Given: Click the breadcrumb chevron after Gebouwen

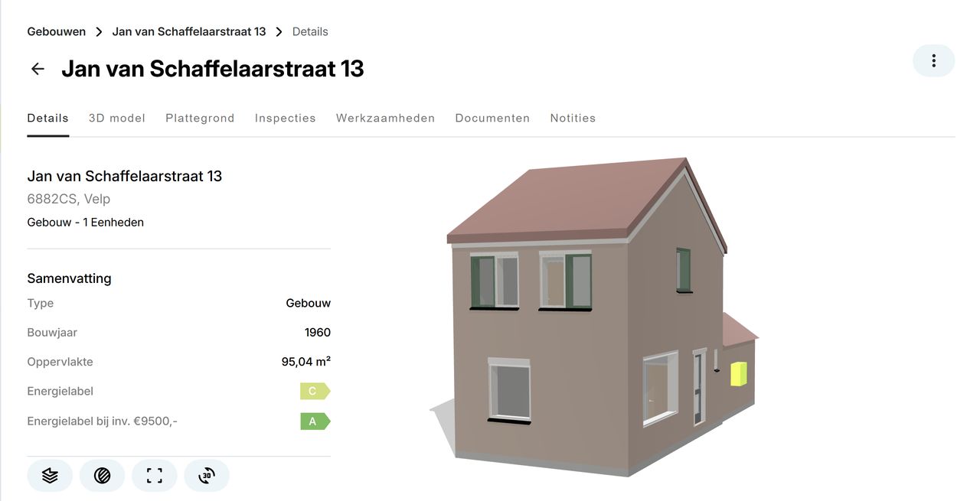Looking at the screenshot, I should 99,32.
